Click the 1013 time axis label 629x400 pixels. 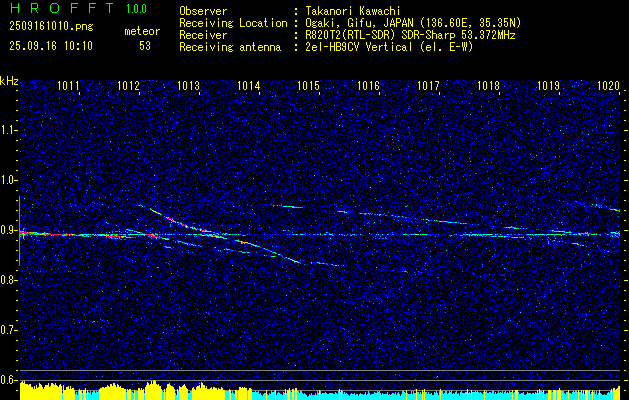coord(189,85)
